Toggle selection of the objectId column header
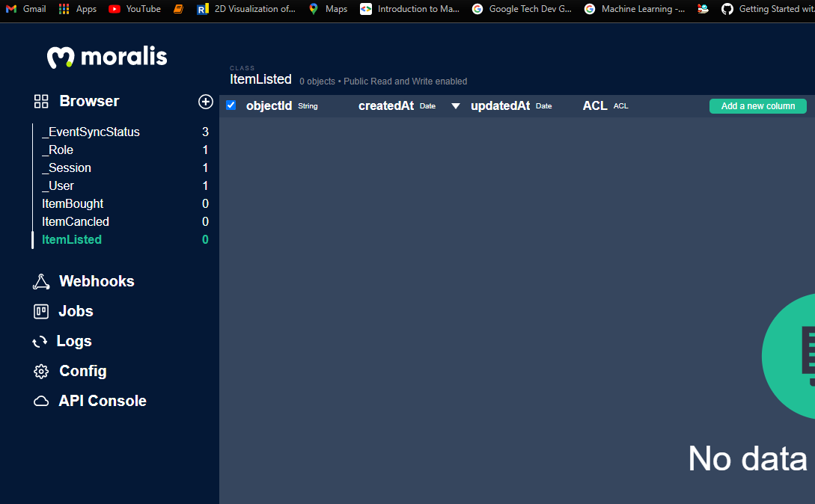815x504 pixels. point(269,105)
